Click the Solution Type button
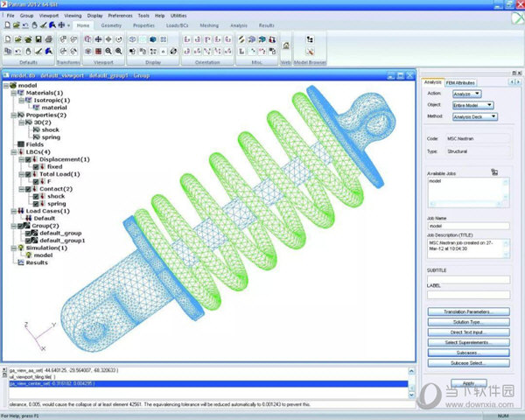The image size is (525, 420). (468, 322)
